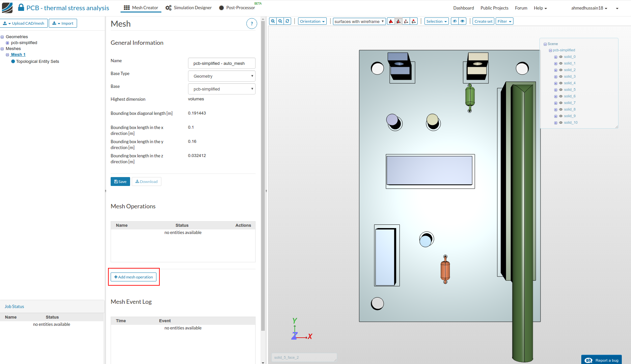Image resolution: width=631 pixels, height=364 pixels.
Task: Switch to the Mesh Creator tab
Action: [141, 8]
